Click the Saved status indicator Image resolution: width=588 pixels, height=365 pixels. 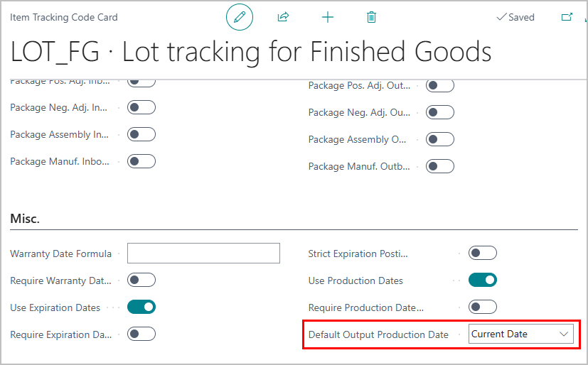pyautogui.click(x=515, y=17)
